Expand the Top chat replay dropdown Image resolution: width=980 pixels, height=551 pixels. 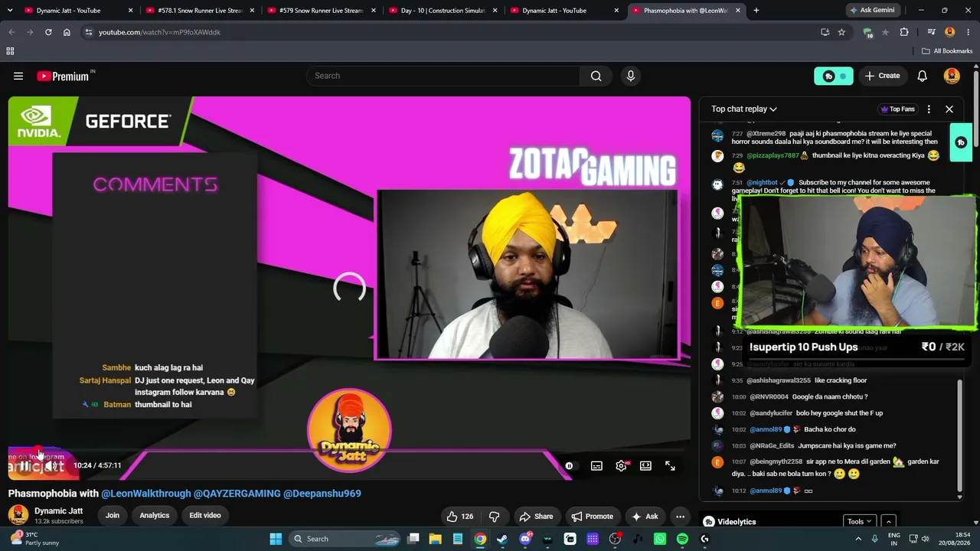[743, 109]
